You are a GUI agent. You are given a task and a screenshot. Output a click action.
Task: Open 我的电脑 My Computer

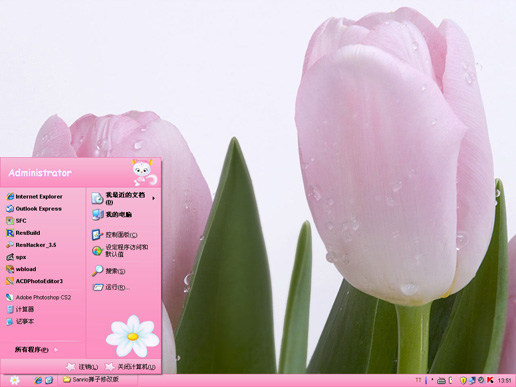[112, 215]
